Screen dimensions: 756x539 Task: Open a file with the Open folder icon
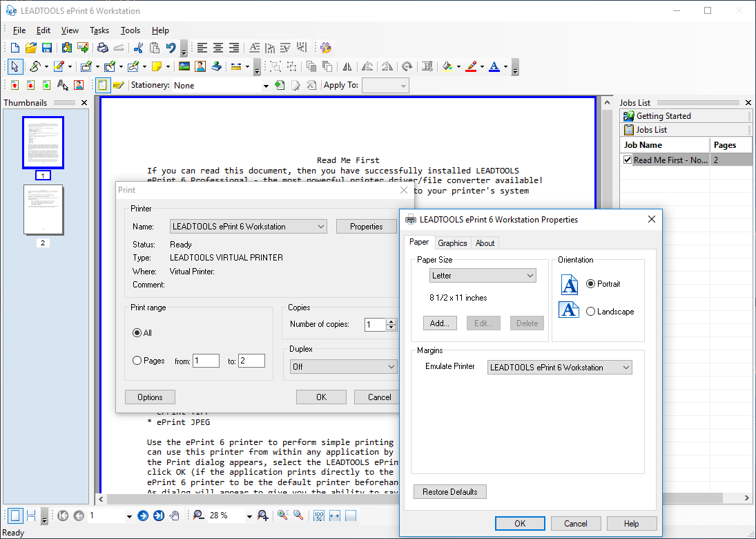(30, 48)
